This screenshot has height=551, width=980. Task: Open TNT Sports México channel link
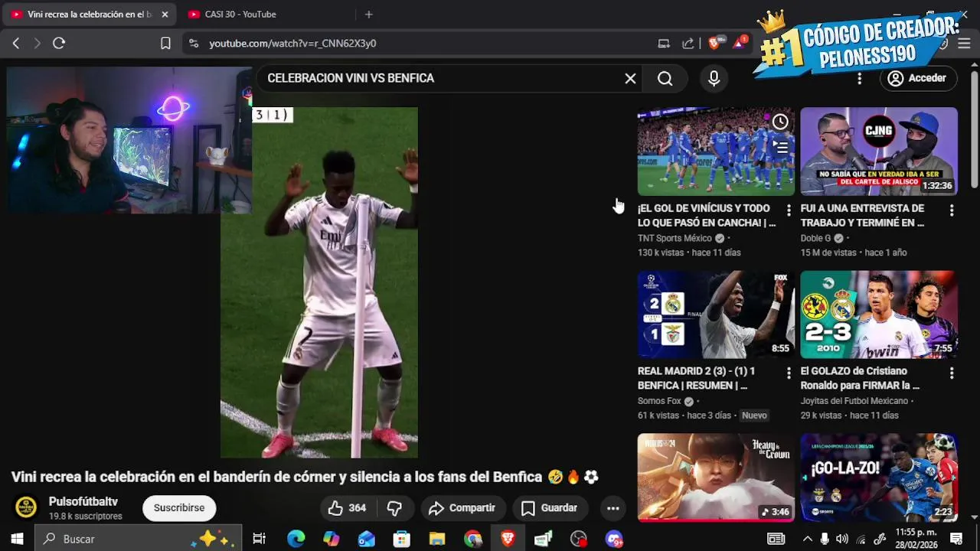(x=675, y=239)
